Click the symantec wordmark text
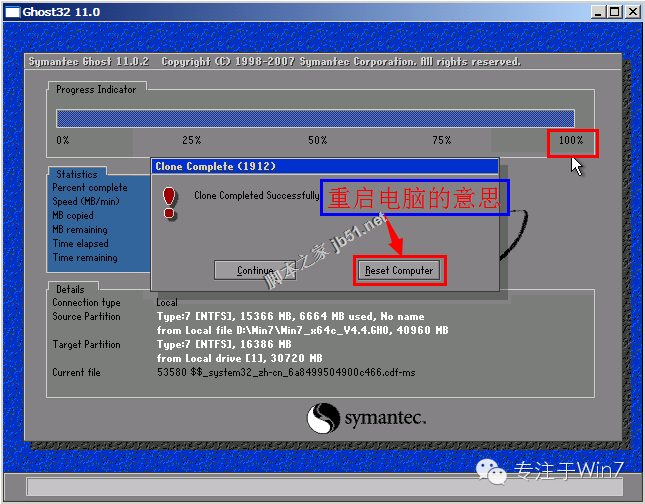The height and width of the screenshot is (504, 645). pyautogui.click(x=385, y=418)
